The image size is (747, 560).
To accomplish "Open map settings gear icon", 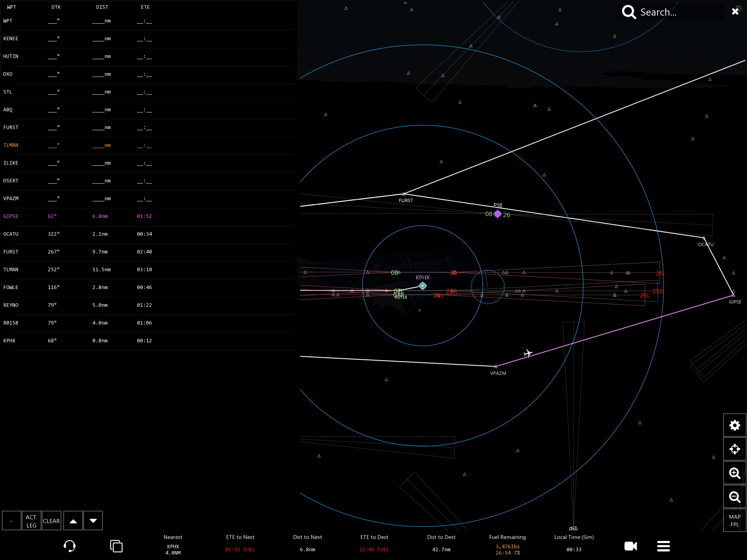I will tap(734, 425).
